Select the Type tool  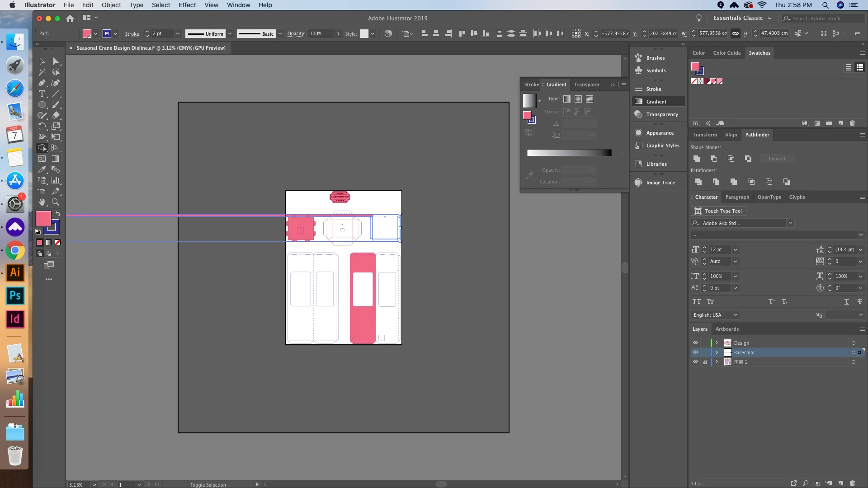pyautogui.click(x=42, y=94)
